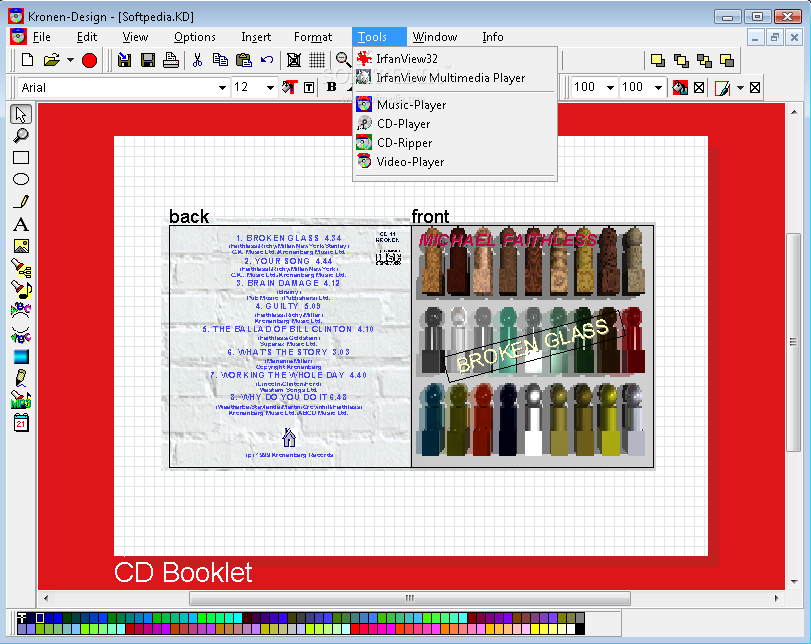This screenshot has height=644, width=811.
Task: Open the Insert menu
Action: (256, 37)
